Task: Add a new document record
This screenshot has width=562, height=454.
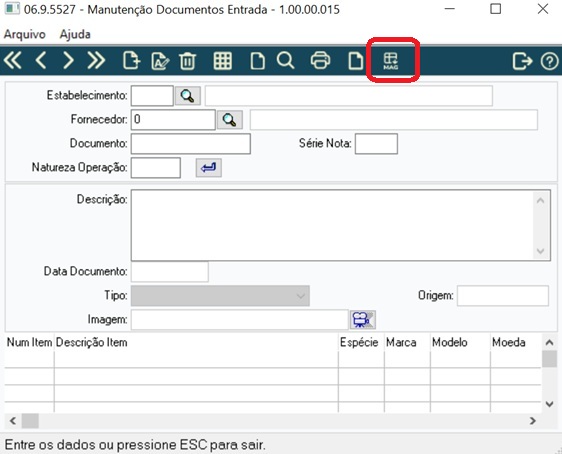Action: pos(132,60)
